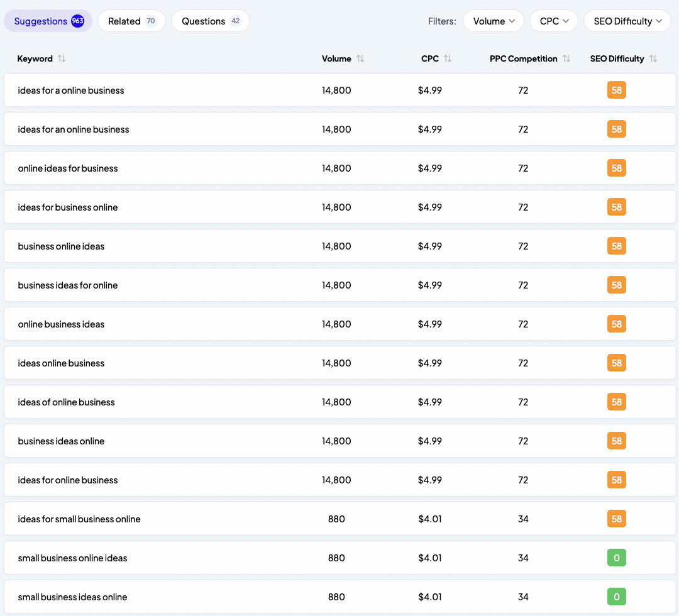Open the CPC filter dropdown
This screenshot has height=616, width=679.
pyautogui.click(x=554, y=21)
